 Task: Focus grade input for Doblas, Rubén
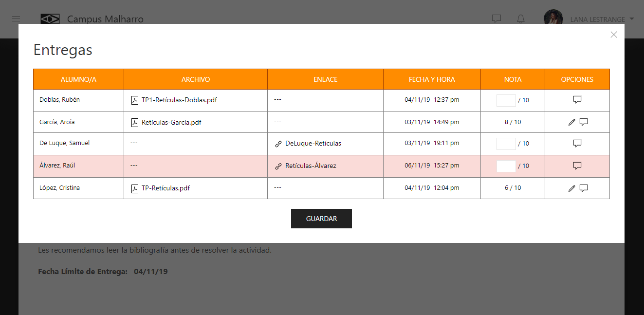pyautogui.click(x=506, y=100)
